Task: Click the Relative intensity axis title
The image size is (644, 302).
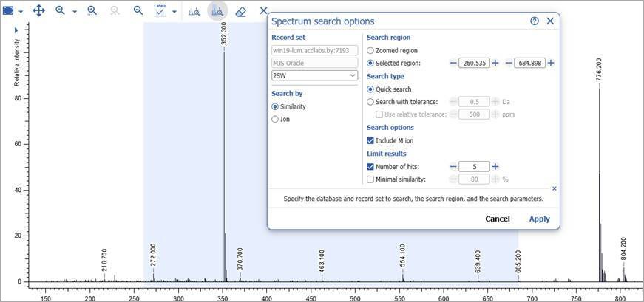Action: point(17,62)
